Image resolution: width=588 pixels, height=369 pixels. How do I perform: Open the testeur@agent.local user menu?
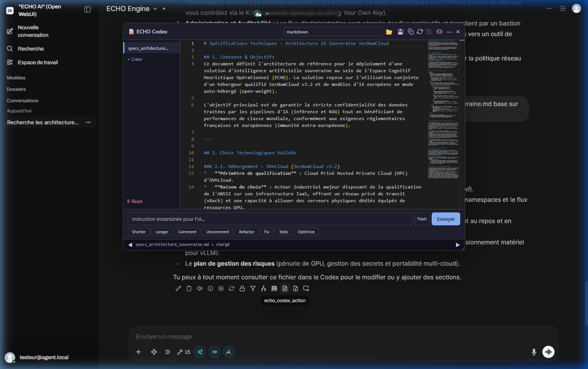pyautogui.click(x=37, y=357)
